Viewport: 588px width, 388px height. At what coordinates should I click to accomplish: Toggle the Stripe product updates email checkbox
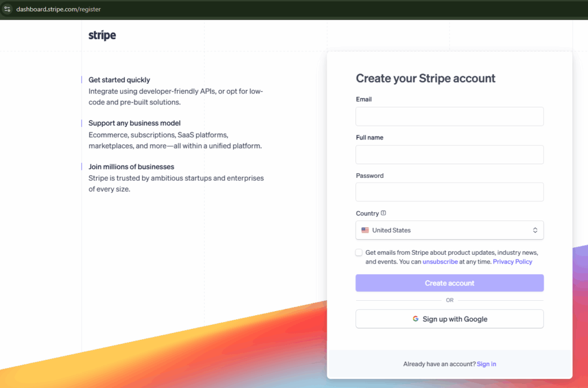(x=359, y=253)
